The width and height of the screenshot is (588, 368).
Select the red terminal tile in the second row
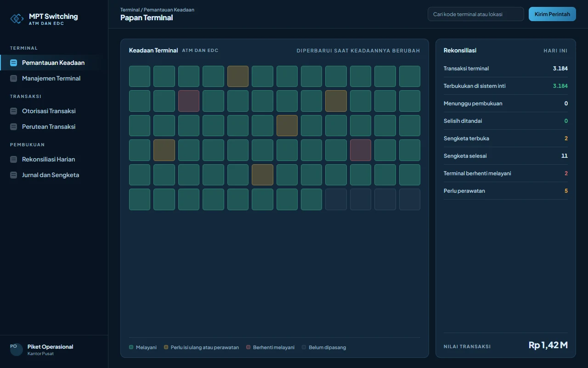(189, 101)
